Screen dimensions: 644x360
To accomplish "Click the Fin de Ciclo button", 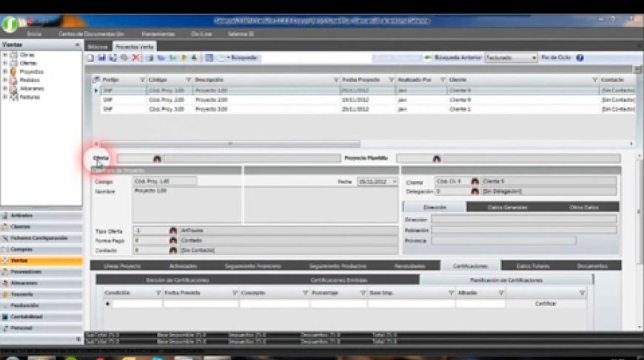I will click(x=556, y=58).
